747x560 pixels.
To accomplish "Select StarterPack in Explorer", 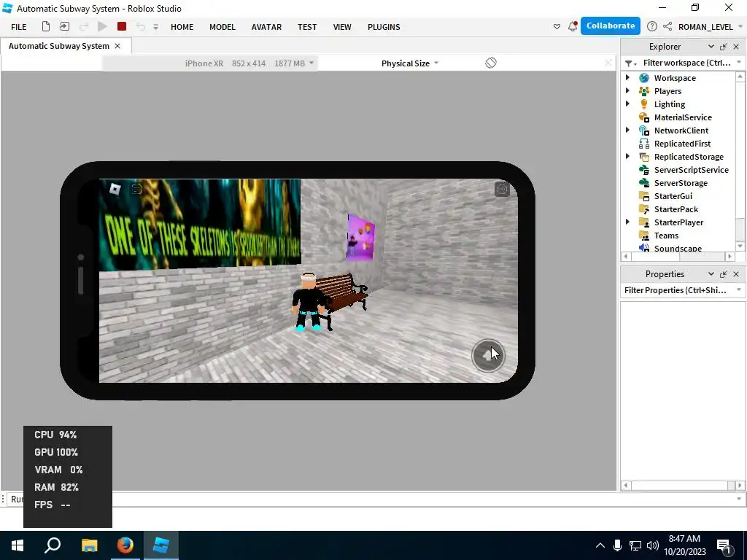I will 676,209.
